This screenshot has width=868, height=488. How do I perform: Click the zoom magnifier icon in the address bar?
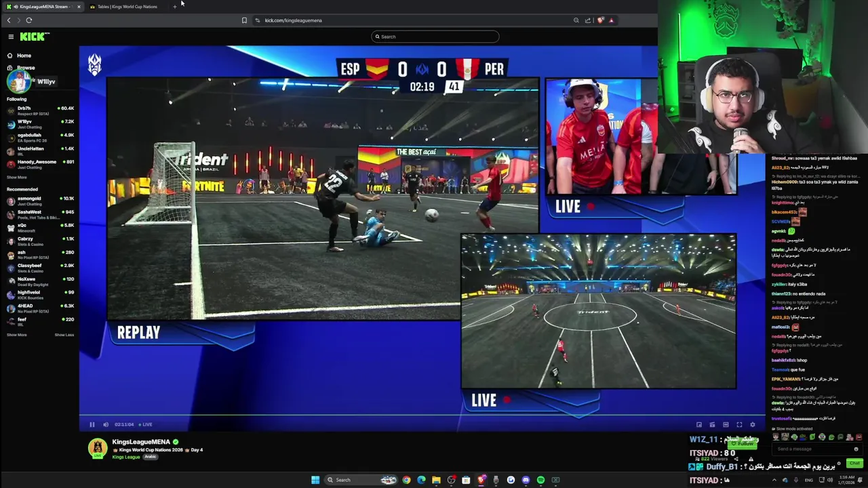(576, 20)
